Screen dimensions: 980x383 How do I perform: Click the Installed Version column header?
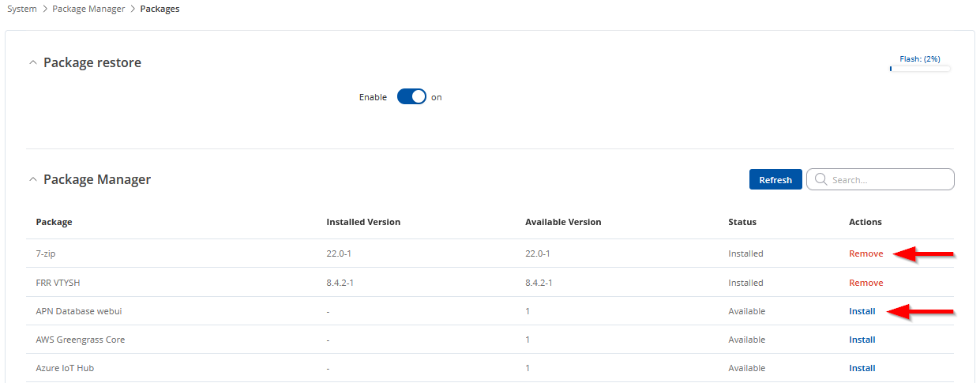pos(363,222)
